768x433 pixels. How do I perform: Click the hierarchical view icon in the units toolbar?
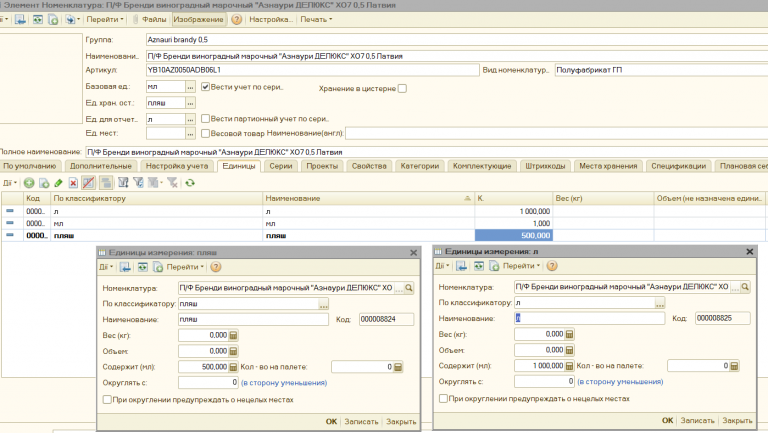pos(105,183)
